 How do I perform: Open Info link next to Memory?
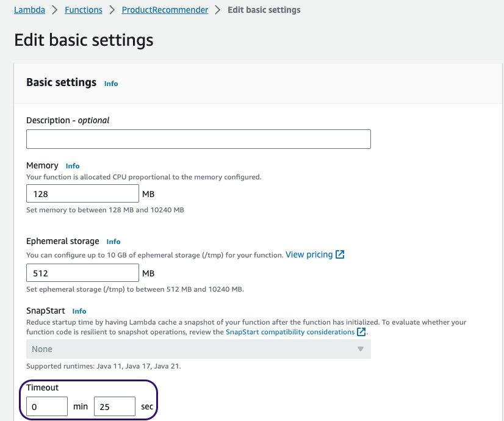click(x=73, y=166)
